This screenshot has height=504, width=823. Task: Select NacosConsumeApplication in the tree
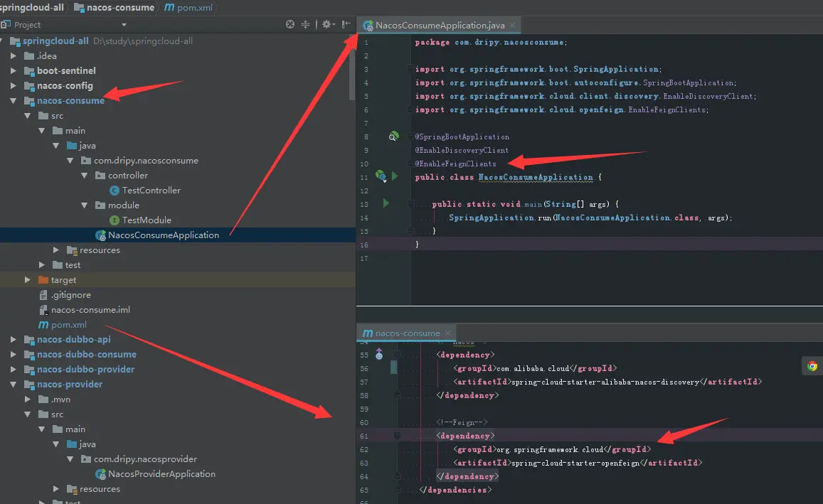163,235
